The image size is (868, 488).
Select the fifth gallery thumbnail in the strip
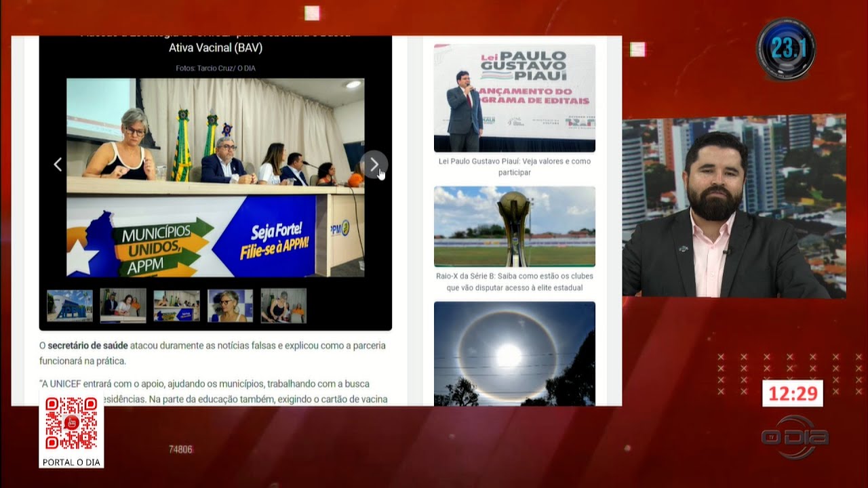(283, 306)
